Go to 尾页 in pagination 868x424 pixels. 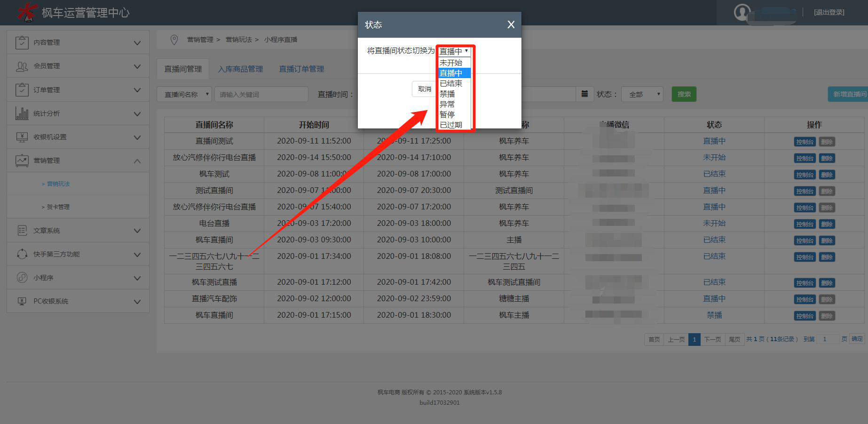click(734, 339)
